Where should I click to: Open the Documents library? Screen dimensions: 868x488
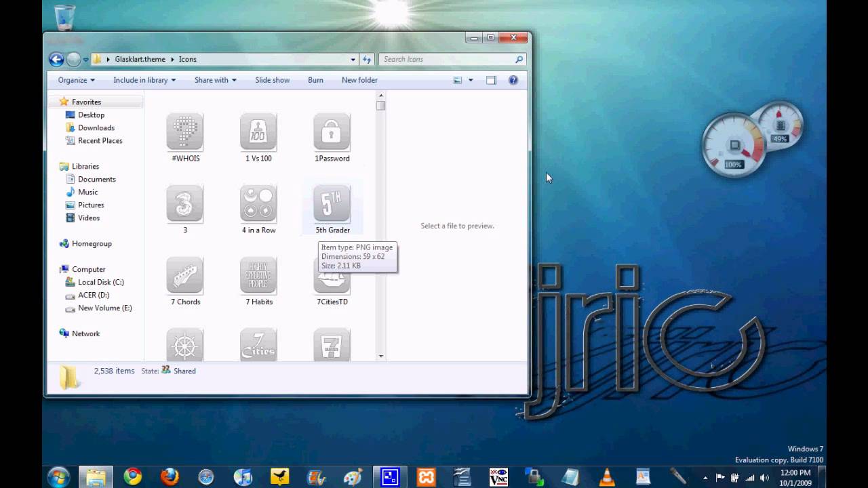(x=96, y=179)
